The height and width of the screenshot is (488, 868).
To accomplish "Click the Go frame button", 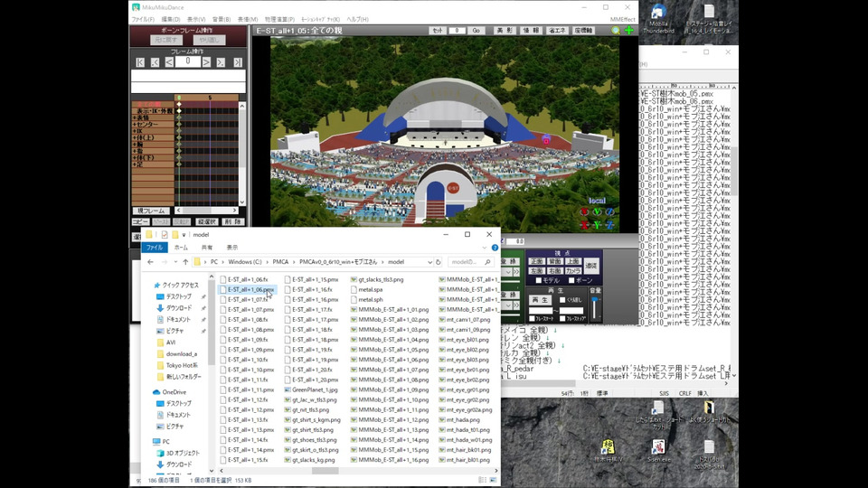I will click(476, 31).
